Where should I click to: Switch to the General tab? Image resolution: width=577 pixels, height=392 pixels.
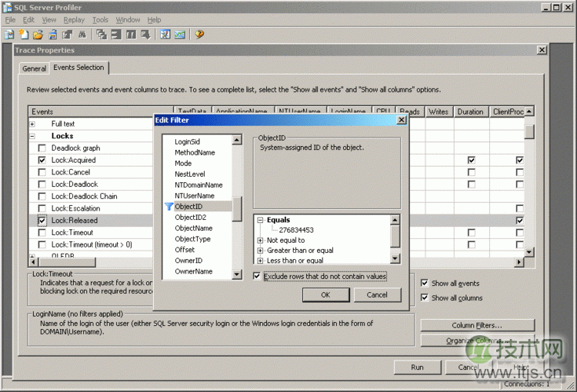tap(34, 68)
